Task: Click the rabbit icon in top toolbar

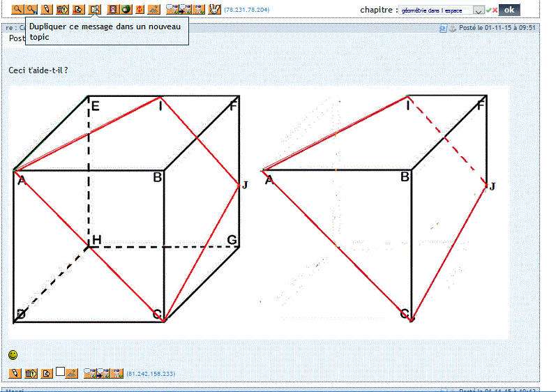Action: pos(214,10)
